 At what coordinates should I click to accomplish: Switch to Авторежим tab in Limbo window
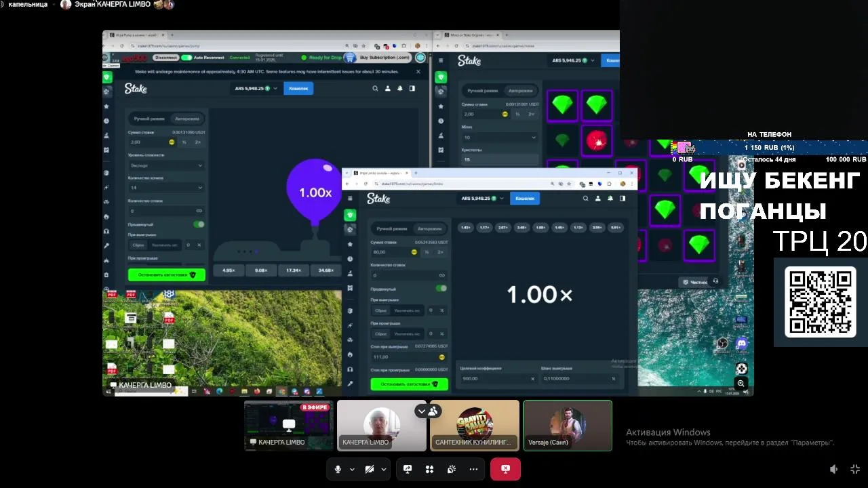point(429,228)
